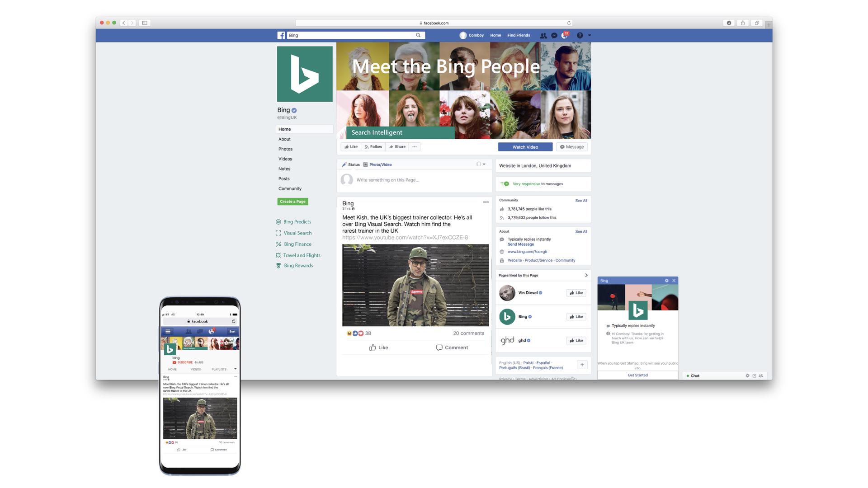Viewport: 868px width, 488px height.
Task: Select the Notes tab in page sidebar
Action: (284, 169)
